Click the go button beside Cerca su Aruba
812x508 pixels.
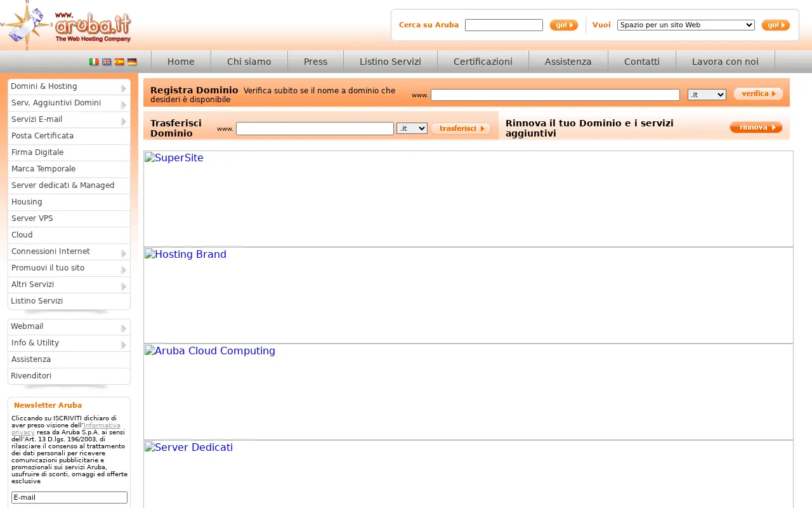pos(564,25)
